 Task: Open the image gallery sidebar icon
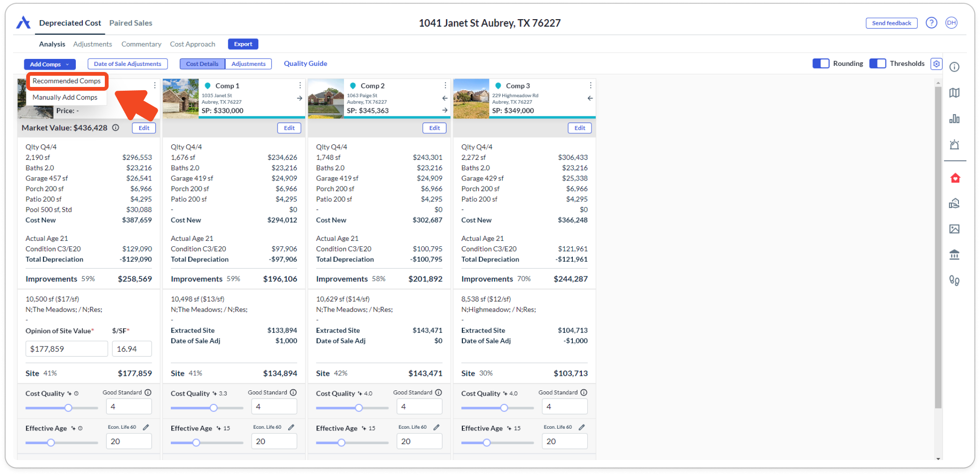954,229
